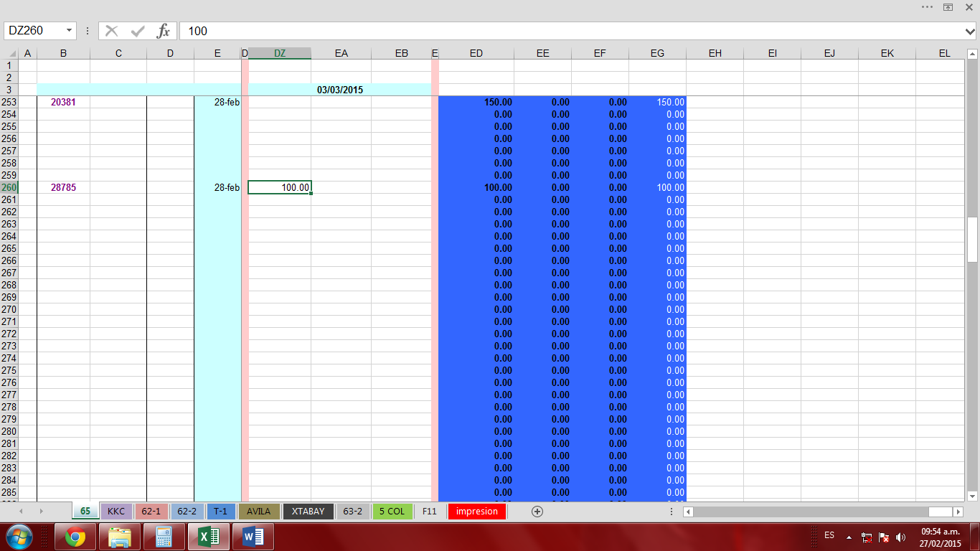Click the Excel taskbar icon
Viewport: 980px width, 551px height.
tap(208, 537)
